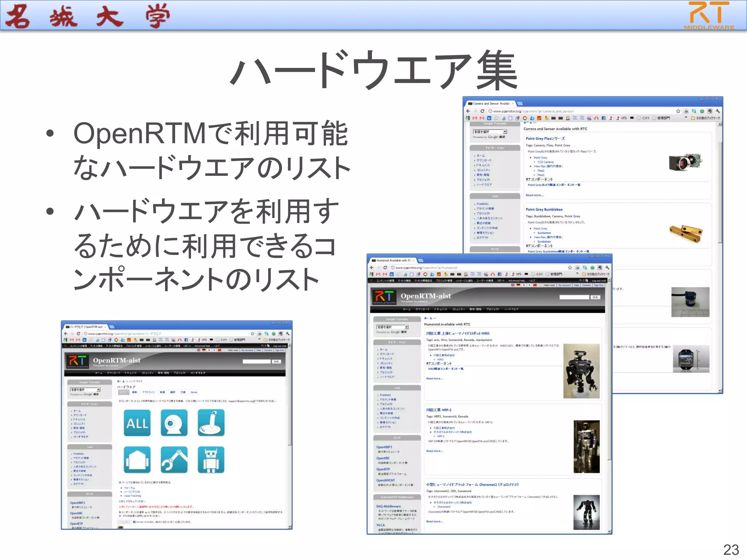Screen dimensions: 747x560
Task: Open the joystick input device category icon
Action: point(211,423)
